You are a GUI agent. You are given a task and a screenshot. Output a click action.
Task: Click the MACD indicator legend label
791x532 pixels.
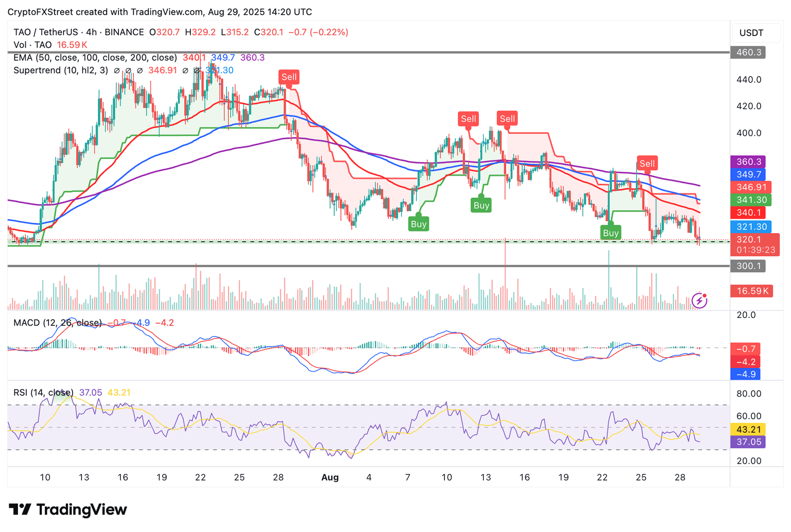click(57, 323)
